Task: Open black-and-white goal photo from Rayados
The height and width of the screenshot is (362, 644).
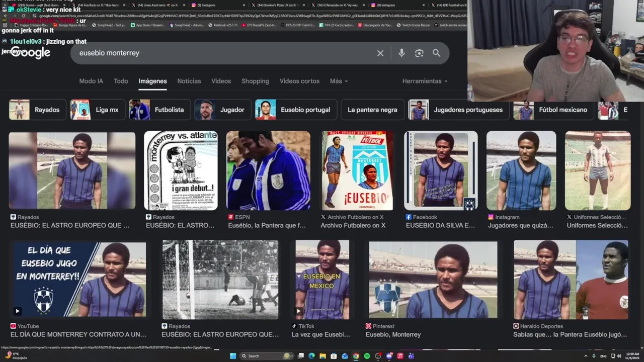Action: point(220,280)
